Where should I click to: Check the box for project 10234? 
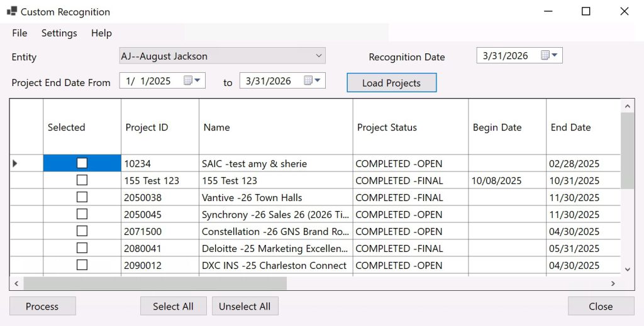(x=82, y=163)
